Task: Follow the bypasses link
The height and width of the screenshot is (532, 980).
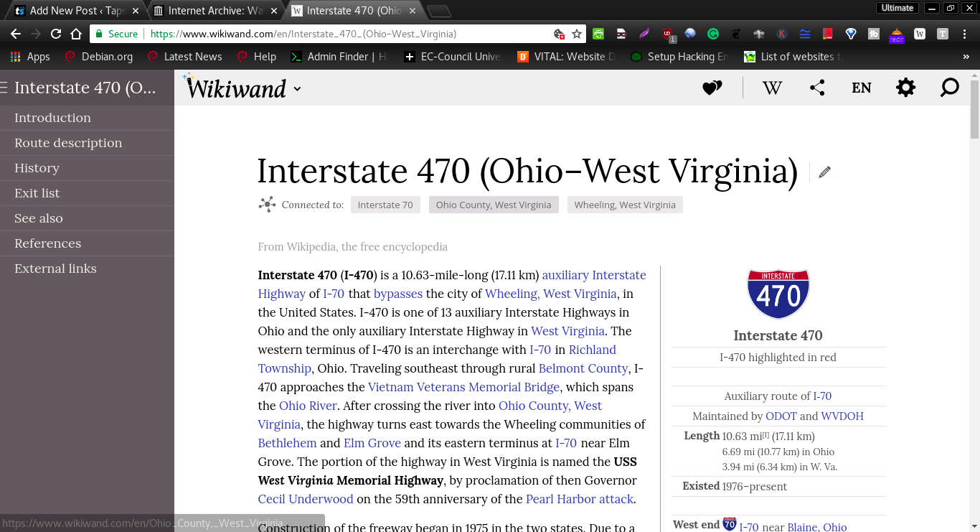Action: point(398,294)
